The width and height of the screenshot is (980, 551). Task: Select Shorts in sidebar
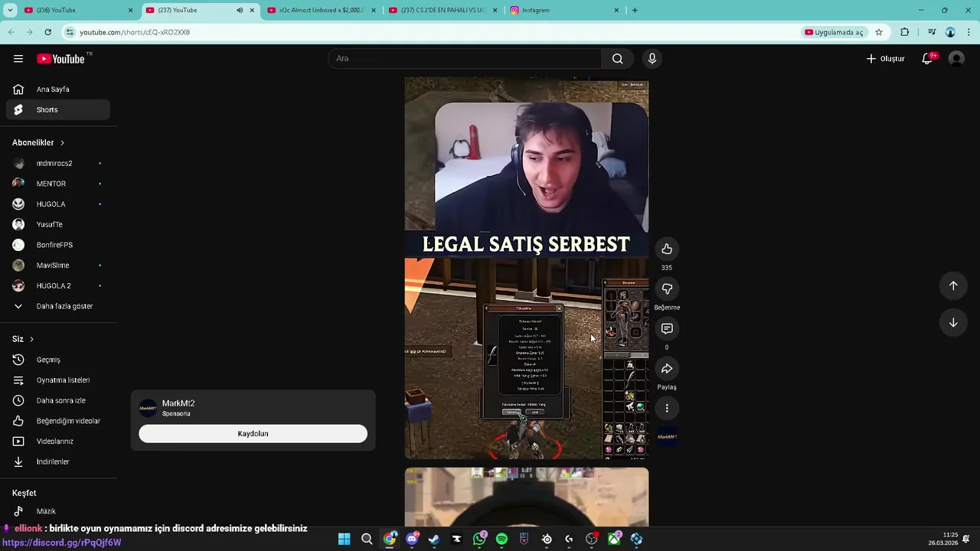pyautogui.click(x=58, y=109)
